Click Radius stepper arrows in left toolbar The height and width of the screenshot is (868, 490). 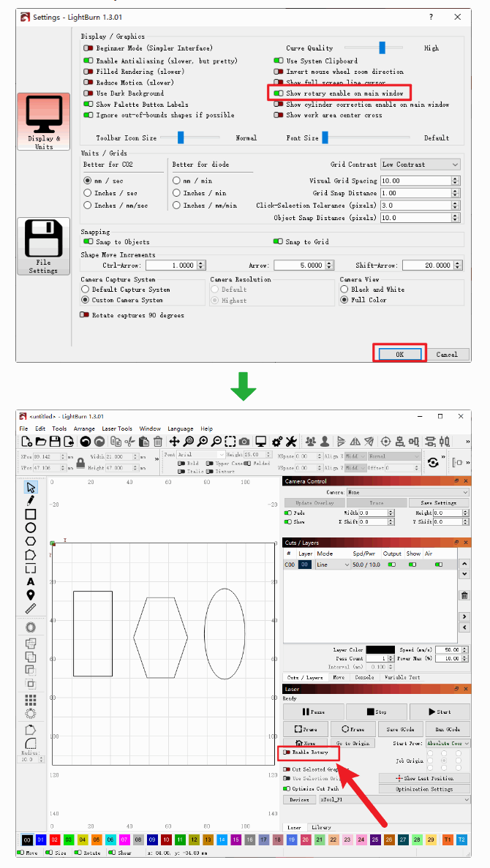pos(42,760)
